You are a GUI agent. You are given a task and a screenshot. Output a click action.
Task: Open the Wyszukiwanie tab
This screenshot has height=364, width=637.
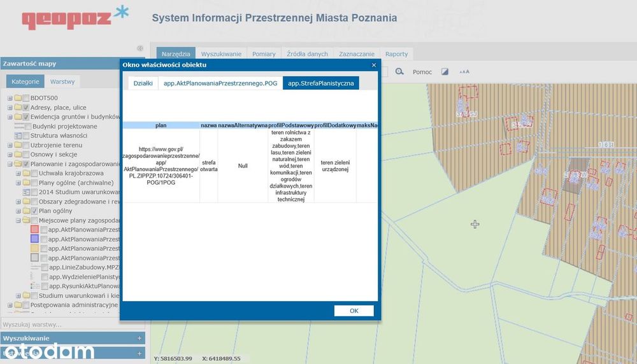pyautogui.click(x=221, y=53)
